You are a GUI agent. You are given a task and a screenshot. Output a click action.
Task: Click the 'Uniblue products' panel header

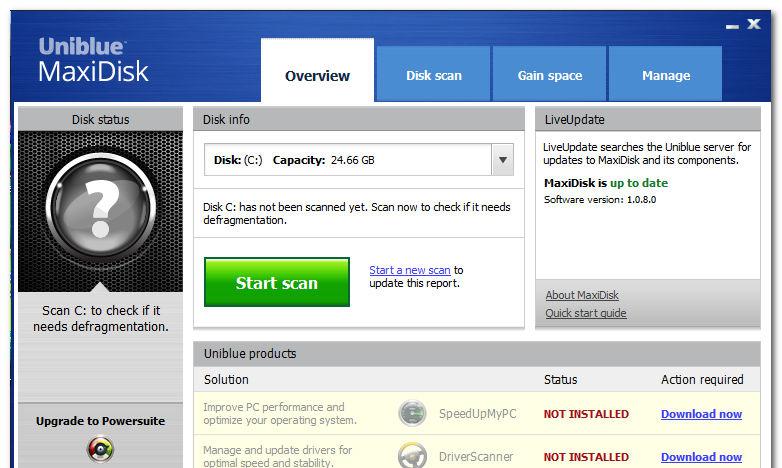[x=477, y=353]
